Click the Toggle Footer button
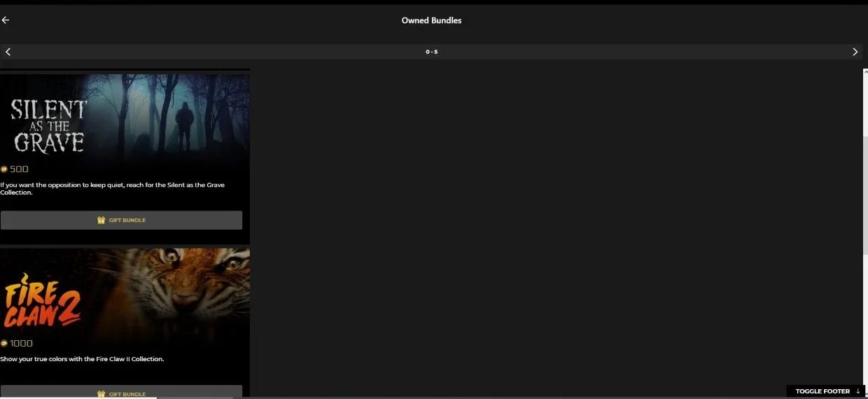Viewport: 868px width, 399px height. click(x=825, y=391)
